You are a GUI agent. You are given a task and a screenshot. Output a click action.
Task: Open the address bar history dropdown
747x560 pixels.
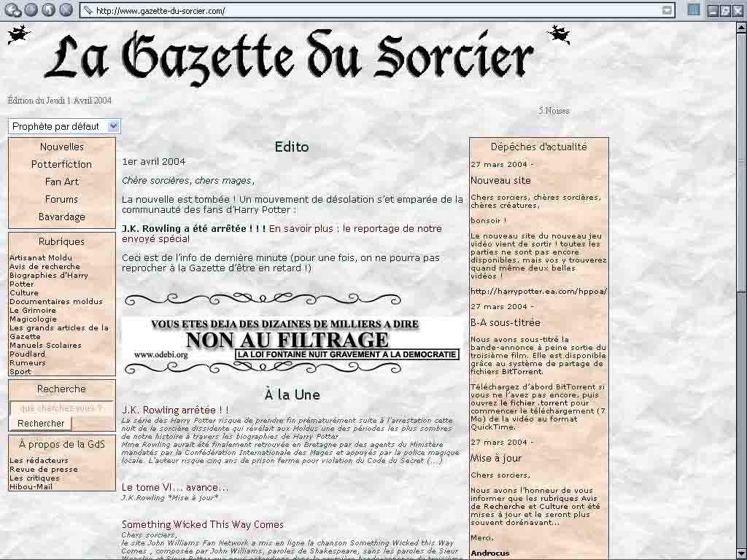click(667, 10)
